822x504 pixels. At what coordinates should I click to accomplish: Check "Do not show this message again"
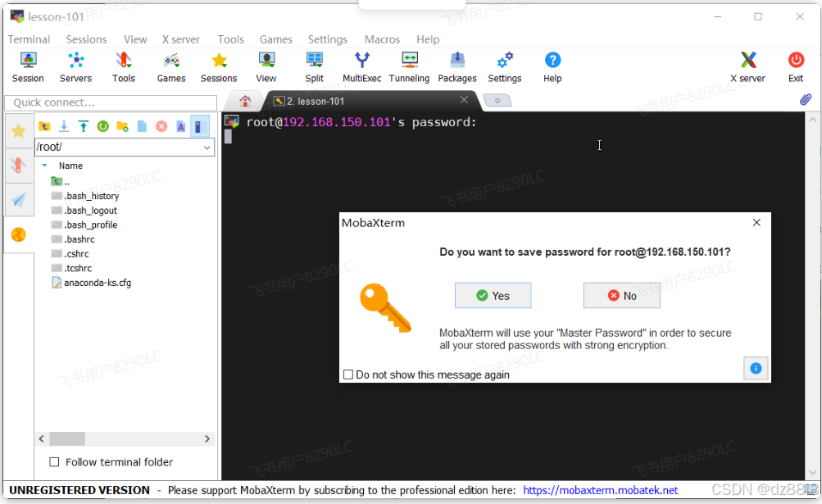[x=348, y=375]
